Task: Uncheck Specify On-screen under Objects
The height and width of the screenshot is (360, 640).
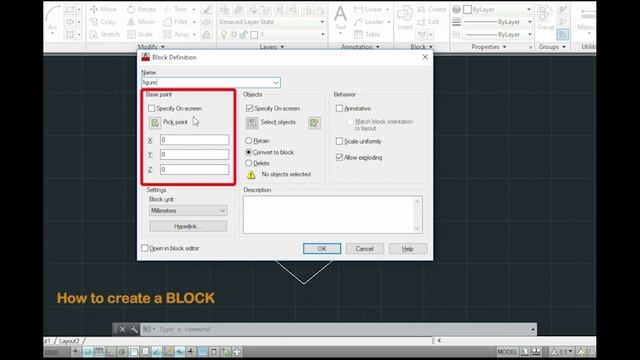Action: click(249, 108)
